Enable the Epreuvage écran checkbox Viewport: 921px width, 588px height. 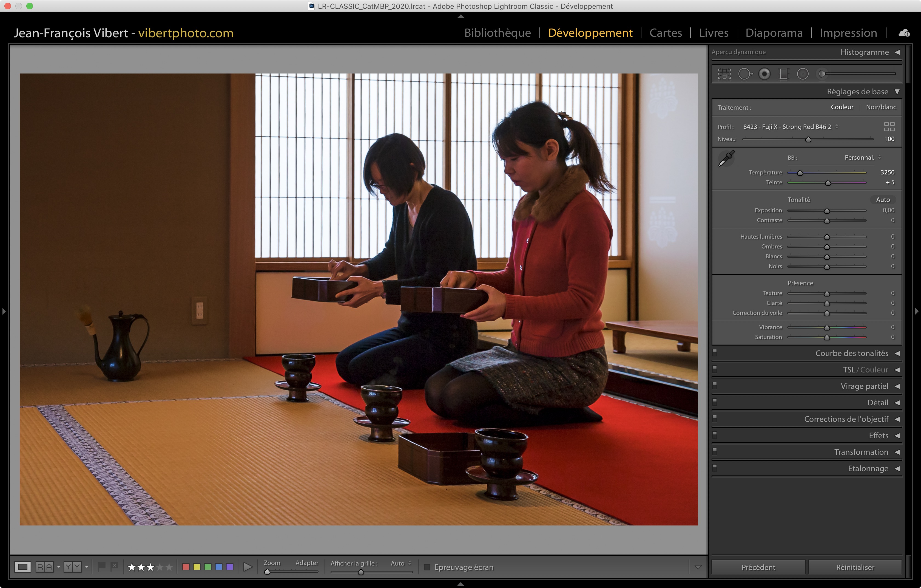click(x=427, y=567)
